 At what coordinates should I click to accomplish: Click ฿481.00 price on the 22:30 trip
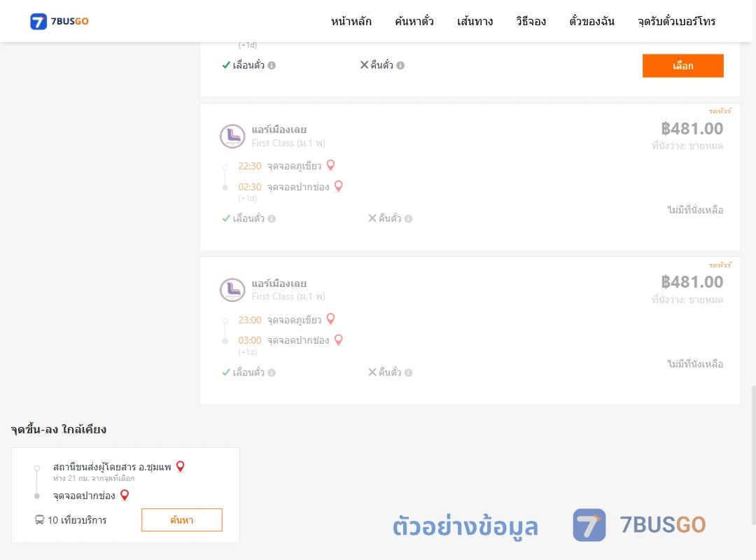(692, 129)
